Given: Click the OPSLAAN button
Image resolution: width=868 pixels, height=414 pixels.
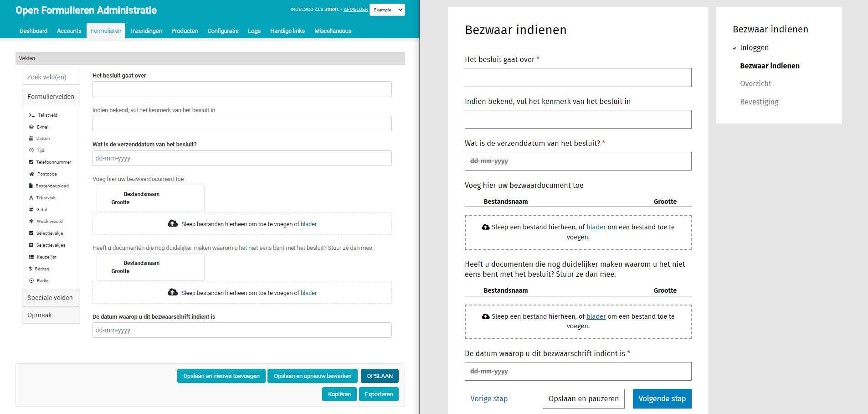Looking at the screenshot, I should click(380, 376).
